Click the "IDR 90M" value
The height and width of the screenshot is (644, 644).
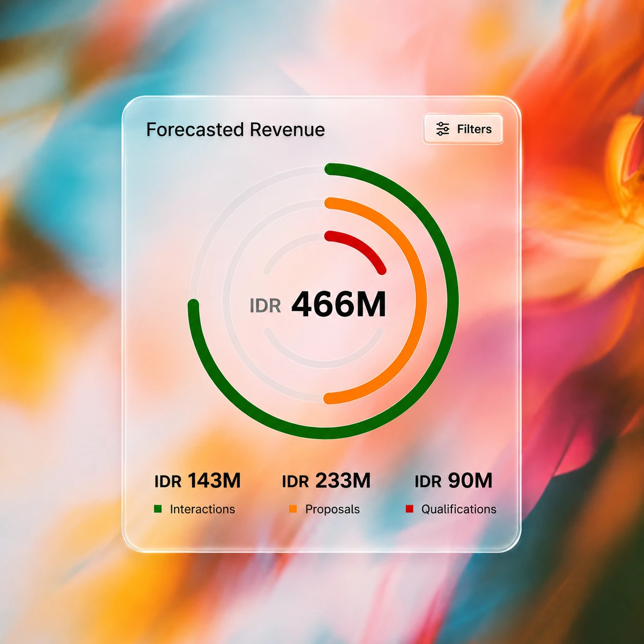point(453,481)
